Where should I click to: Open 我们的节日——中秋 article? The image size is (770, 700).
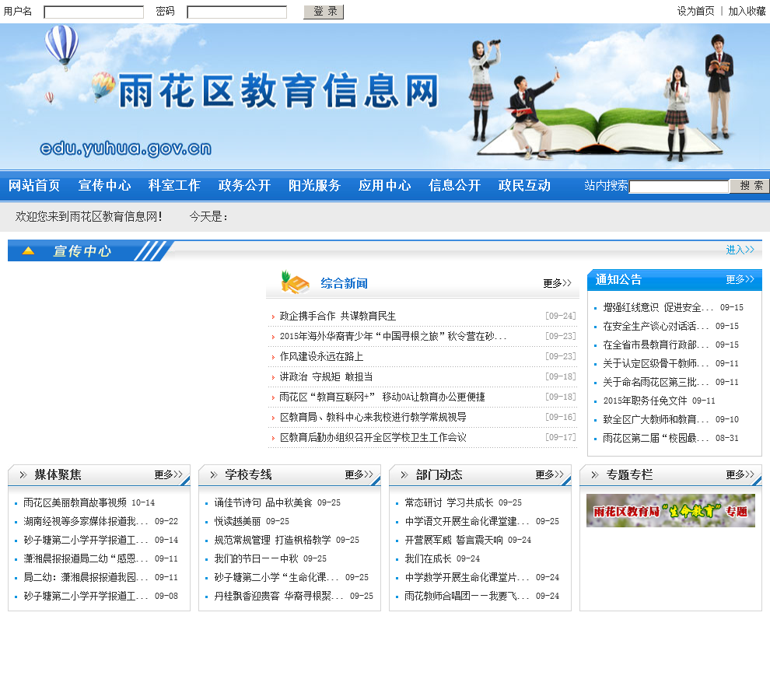click(x=256, y=558)
